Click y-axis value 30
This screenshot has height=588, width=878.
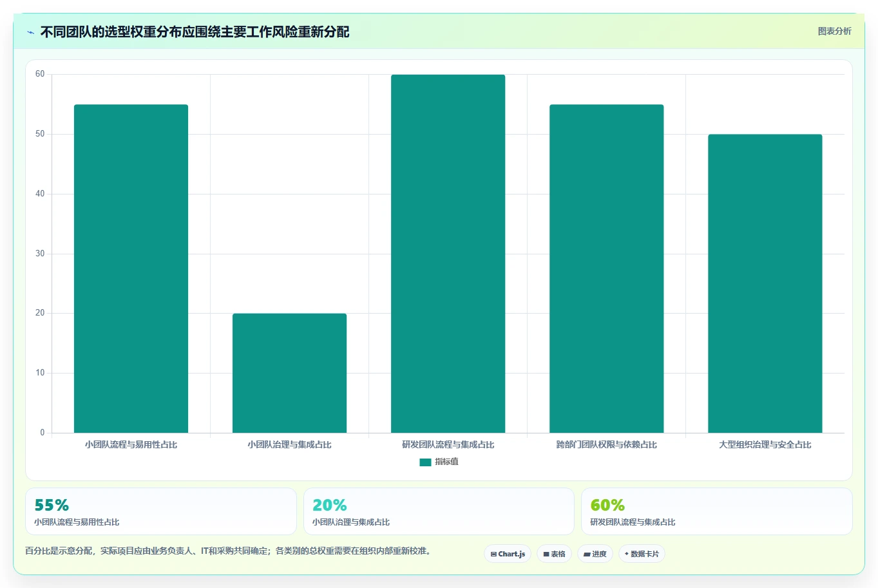pos(40,254)
